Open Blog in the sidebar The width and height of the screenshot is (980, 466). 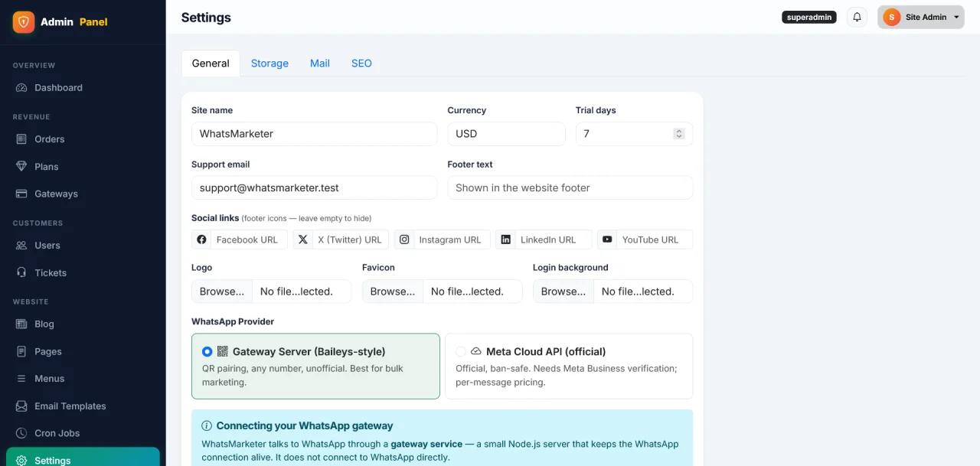(x=83, y=324)
